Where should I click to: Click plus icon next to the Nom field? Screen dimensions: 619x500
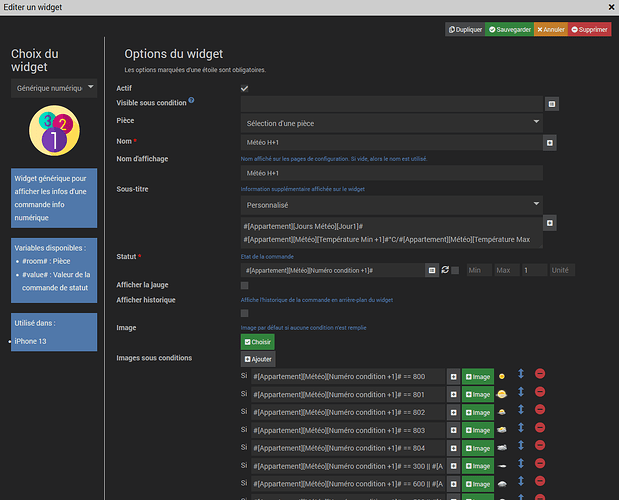pyautogui.click(x=550, y=143)
